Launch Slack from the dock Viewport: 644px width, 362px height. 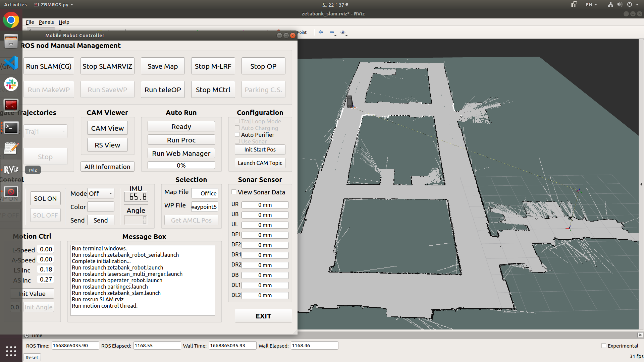(x=11, y=84)
